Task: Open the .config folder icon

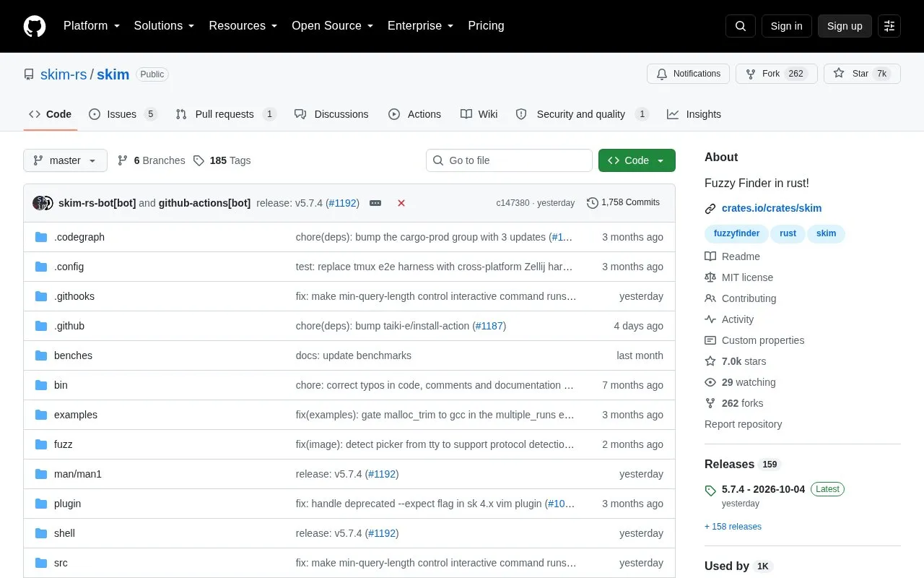Action: click(x=41, y=267)
